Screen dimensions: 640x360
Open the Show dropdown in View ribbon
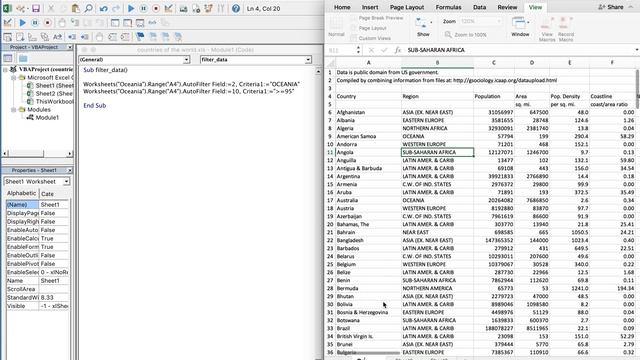click(423, 27)
